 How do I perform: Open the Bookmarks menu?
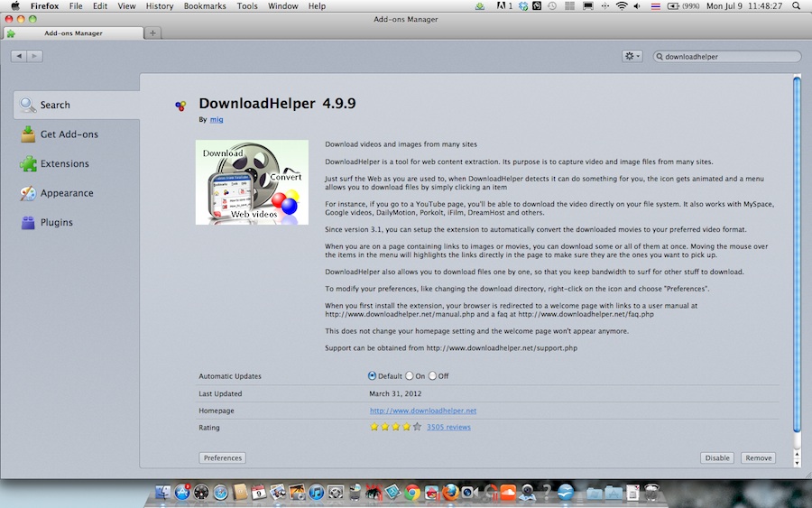pyautogui.click(x=205, y=6)
